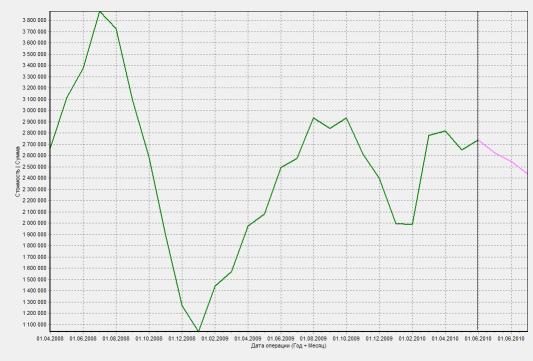
Task: Click the green line's peak at 01.10.2009
Action: 346,118
